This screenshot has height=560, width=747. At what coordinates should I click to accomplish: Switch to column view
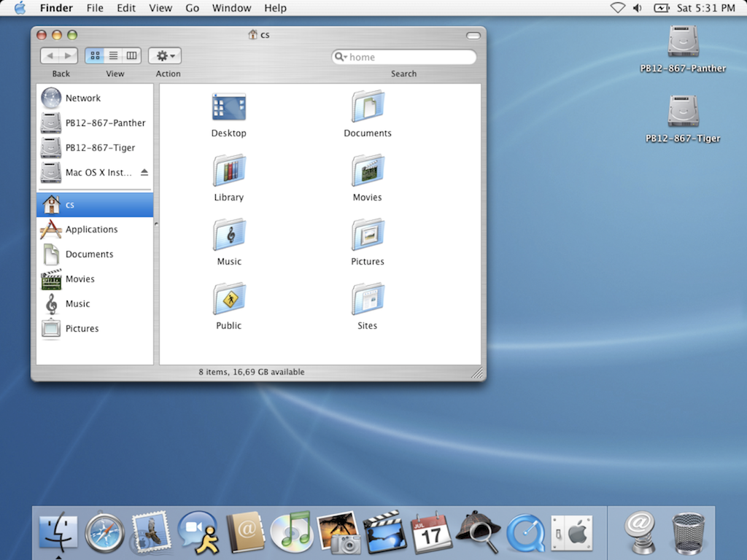(131, 55)
